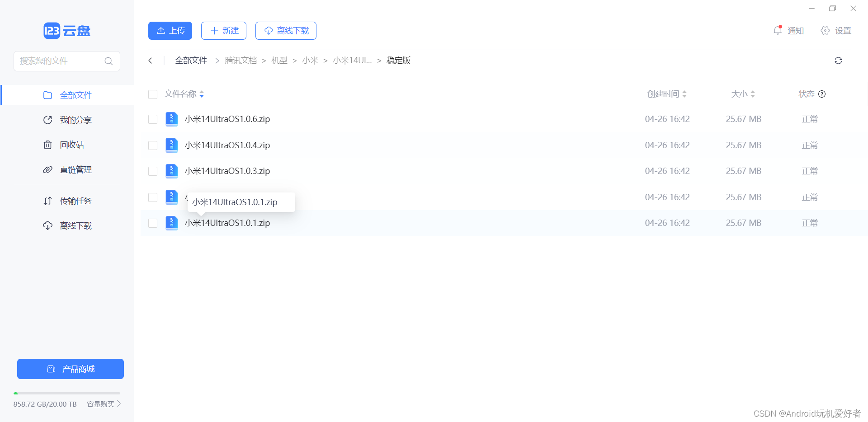This screenshot has width=868, height=422.
Task: Click the zip icon in the partially hidden fourth row
Action: tap(171, 197)
